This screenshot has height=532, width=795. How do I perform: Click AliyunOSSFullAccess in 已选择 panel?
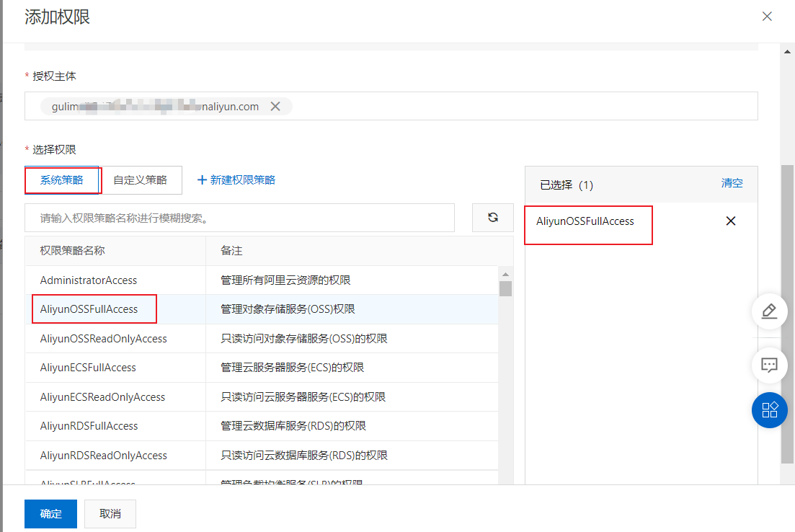585,221
